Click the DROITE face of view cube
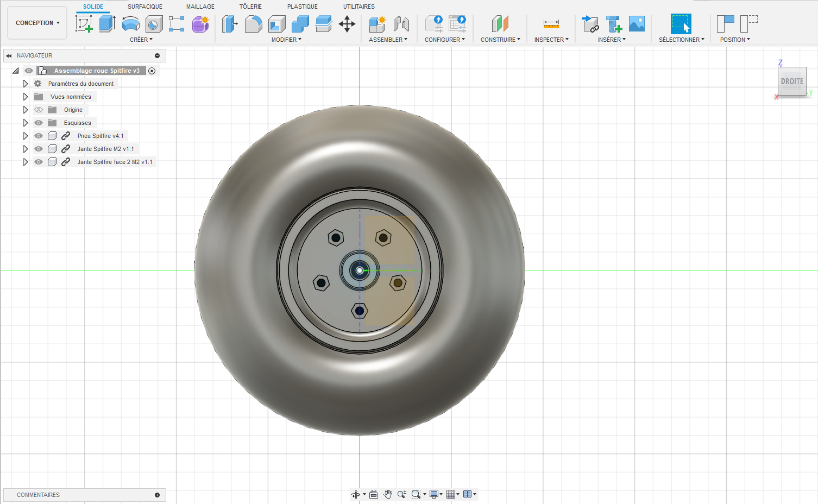This screenshot has width=818, height=504. 792,81
